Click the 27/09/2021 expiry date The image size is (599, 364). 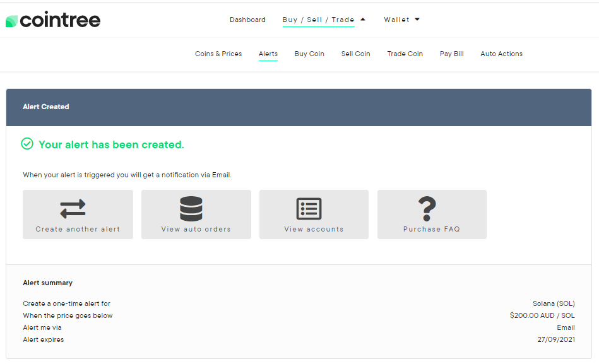tap(556, 339)
